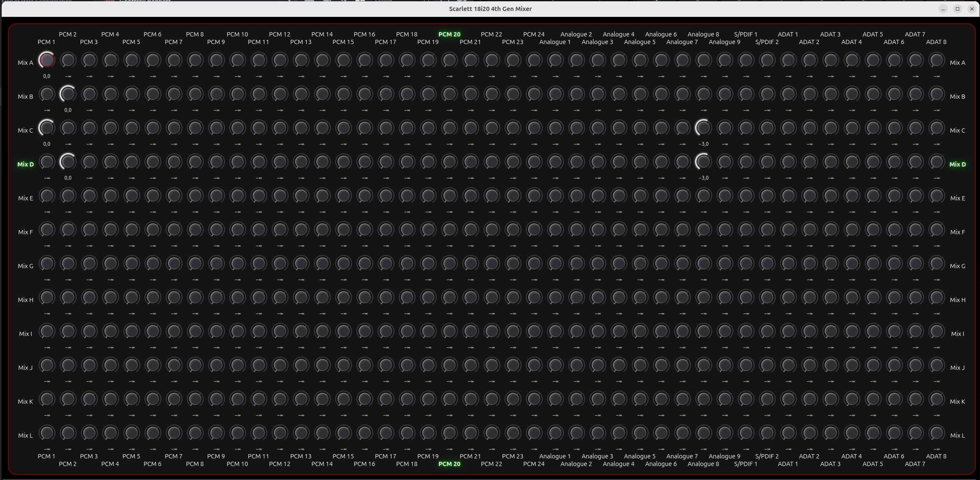The width and height of the screenshot is (980, 480).
Task: Click the Mix A knob for ADAT 8
Action: 936,60
